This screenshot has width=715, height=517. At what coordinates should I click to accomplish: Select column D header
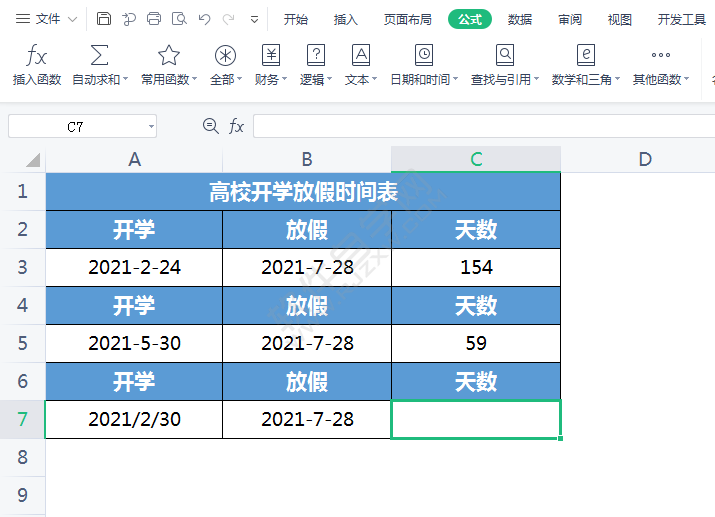[x=645, y=160]
